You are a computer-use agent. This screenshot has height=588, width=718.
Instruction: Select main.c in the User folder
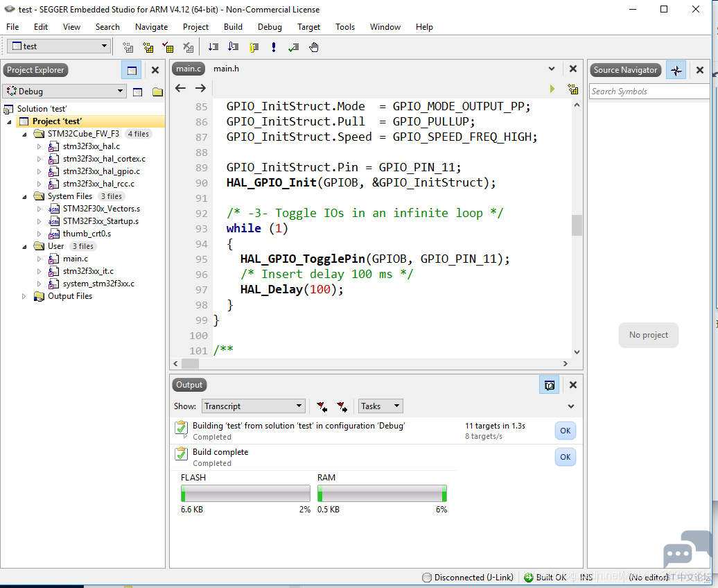pyautogui.click(x=76, y=259)
